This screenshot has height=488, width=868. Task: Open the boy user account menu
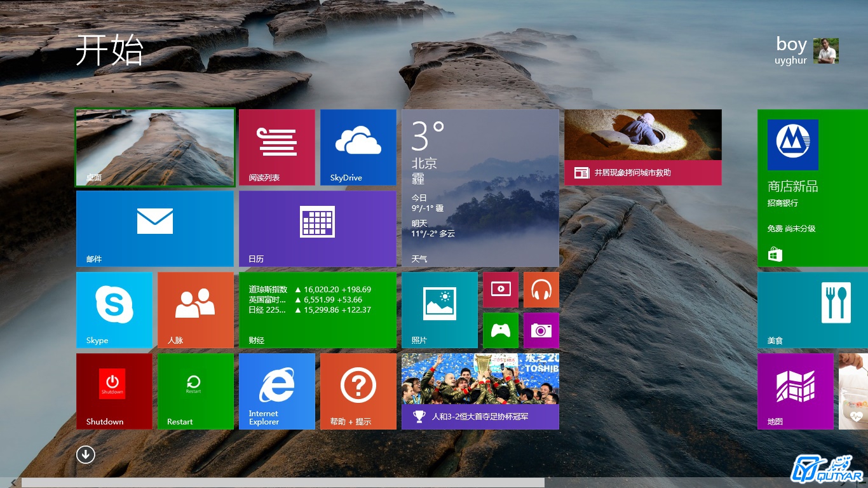(807, 51)
